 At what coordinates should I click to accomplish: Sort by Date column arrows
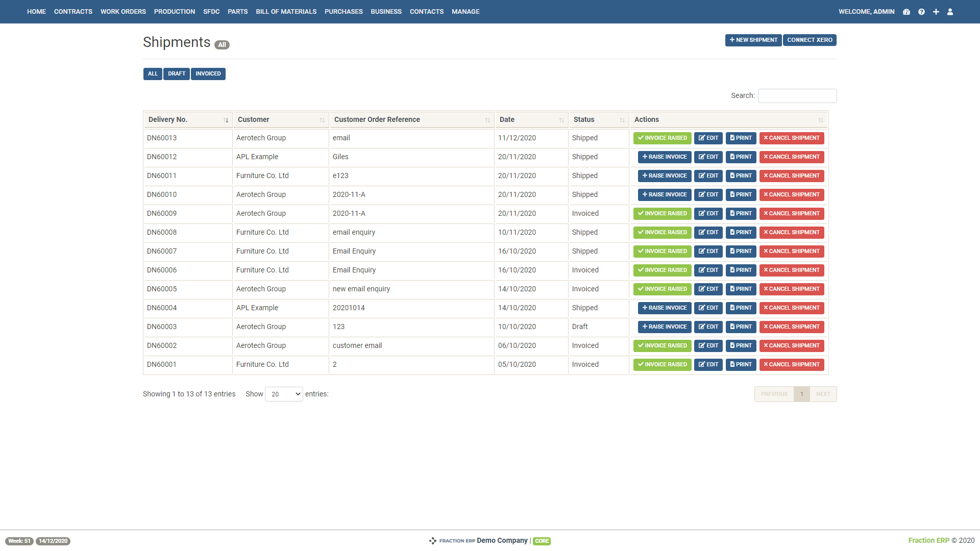(x=561, y=120)
